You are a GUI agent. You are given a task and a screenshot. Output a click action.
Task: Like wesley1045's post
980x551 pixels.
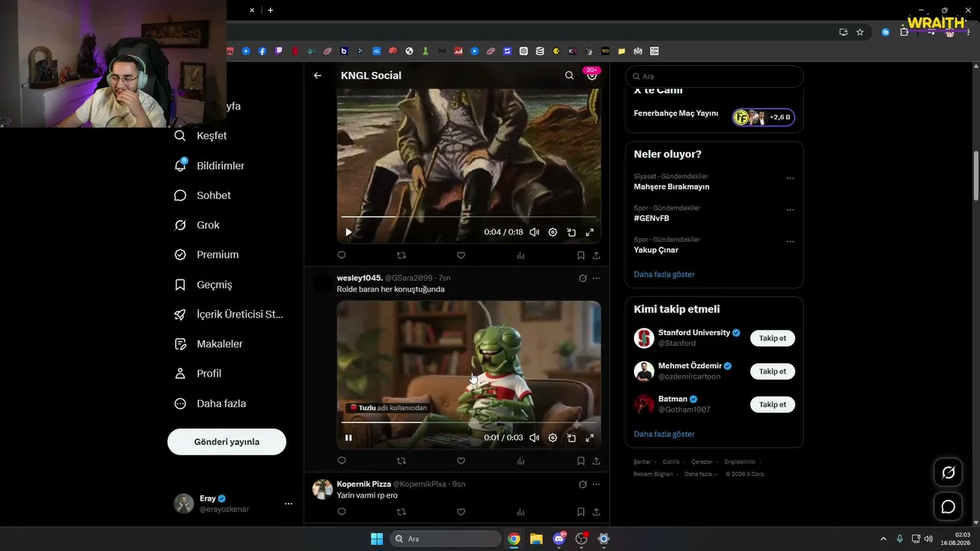[461, 461]
